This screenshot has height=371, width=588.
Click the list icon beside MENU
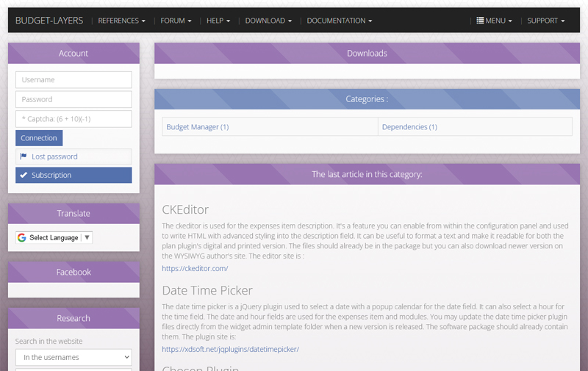(x=480, y=21)
